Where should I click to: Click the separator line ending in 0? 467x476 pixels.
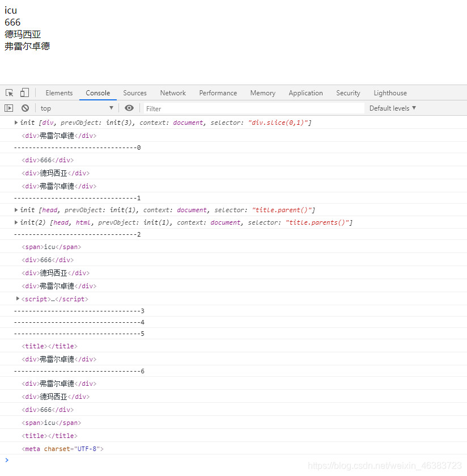tap(77, 148)
